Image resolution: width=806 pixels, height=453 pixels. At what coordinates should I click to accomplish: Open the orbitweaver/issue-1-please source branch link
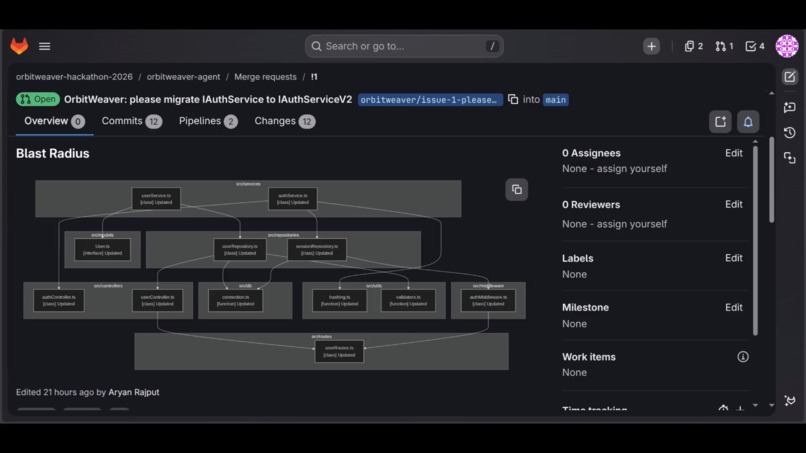(x=430, y=100)
